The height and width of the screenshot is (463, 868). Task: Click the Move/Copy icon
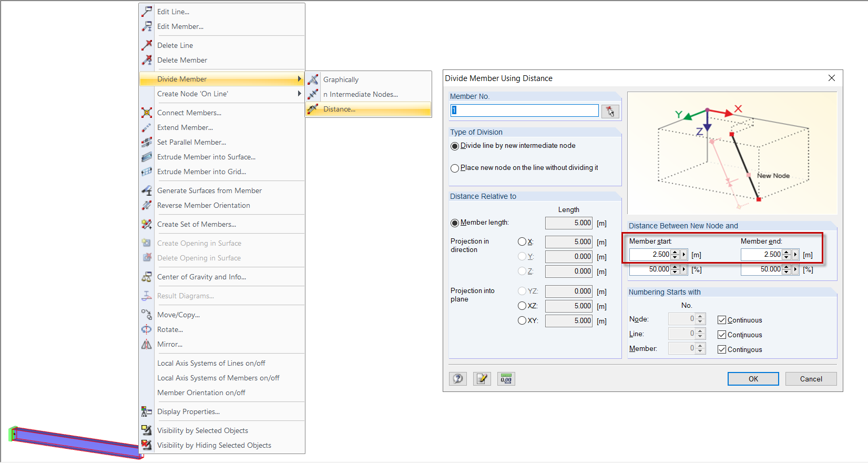tap(147, 314)
